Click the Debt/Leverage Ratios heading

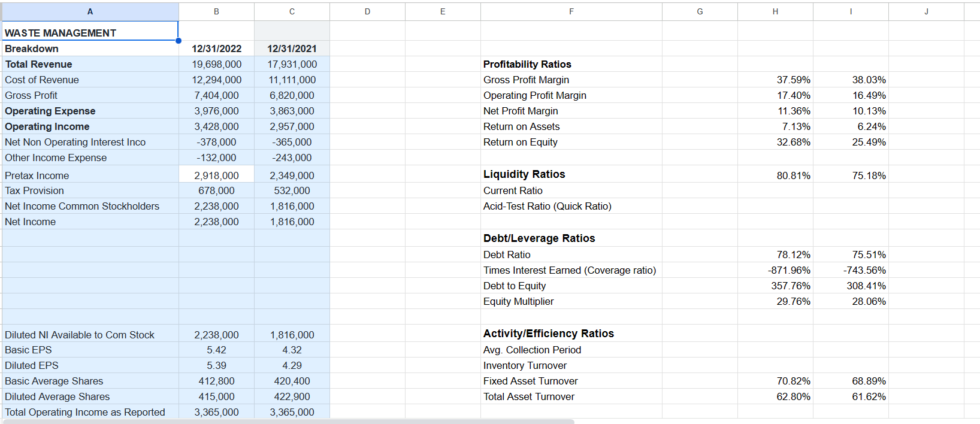539,238
